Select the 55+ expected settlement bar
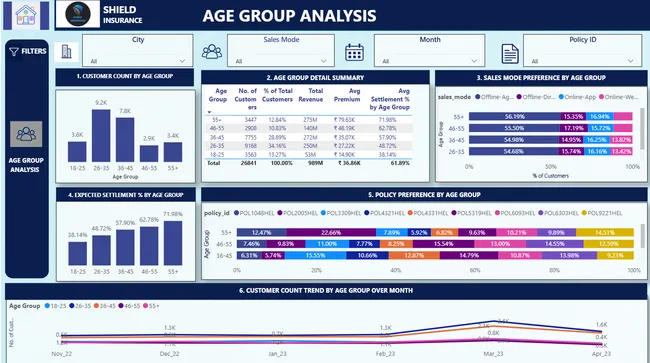The width and height of the screenshot is (650, 363). tap(173, 243)
